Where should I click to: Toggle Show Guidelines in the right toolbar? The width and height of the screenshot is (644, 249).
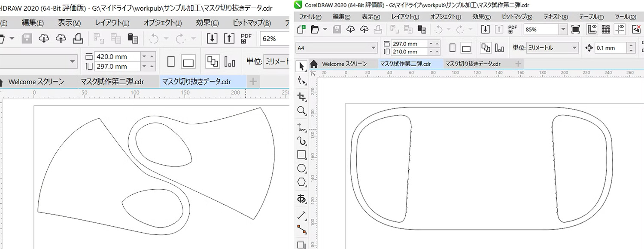(620, 29)
